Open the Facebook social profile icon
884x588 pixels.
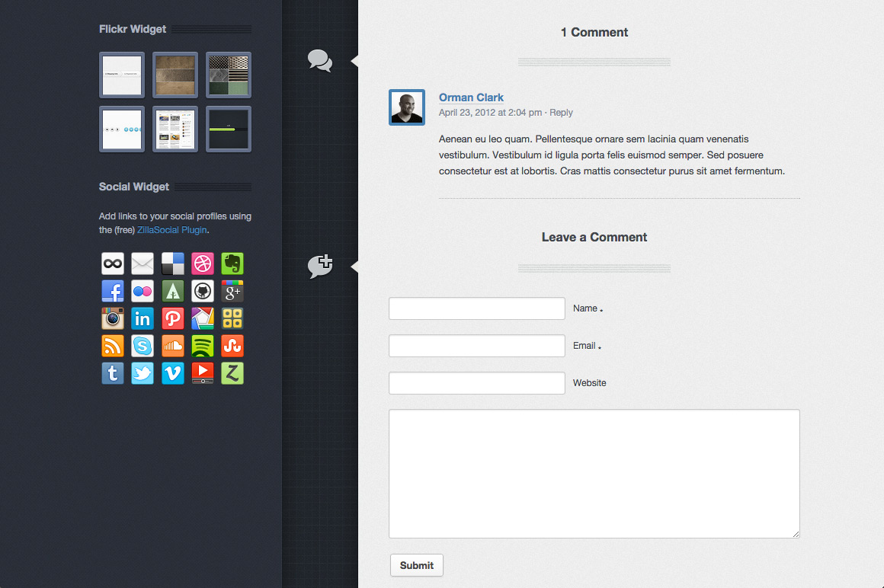tap(112, 291)
